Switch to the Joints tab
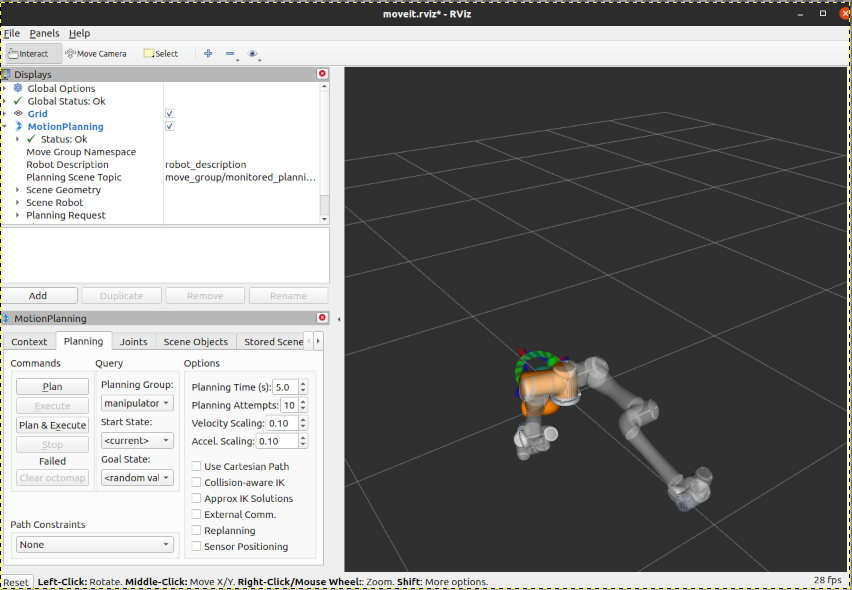 point(134,342)
